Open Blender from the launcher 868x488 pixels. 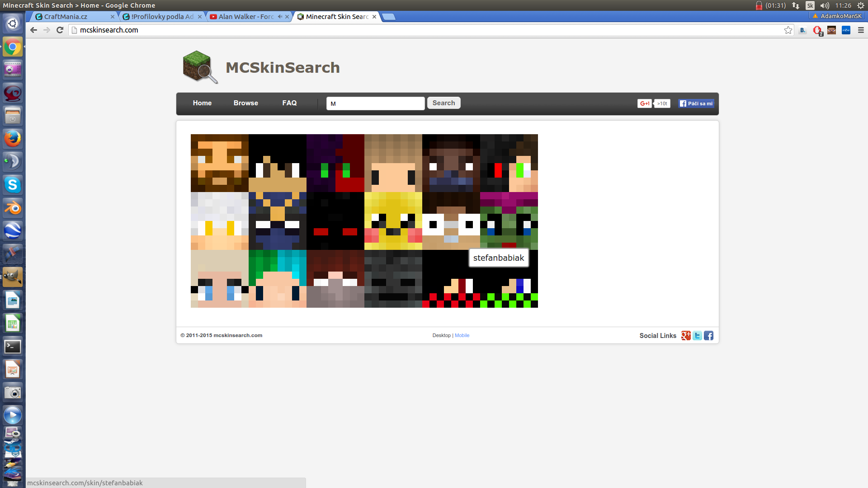coord(13,208)
